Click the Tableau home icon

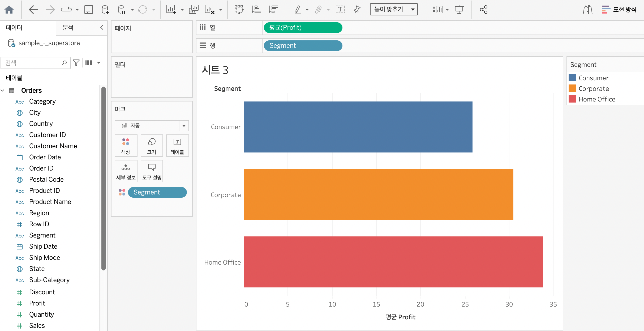coord(9,10)
